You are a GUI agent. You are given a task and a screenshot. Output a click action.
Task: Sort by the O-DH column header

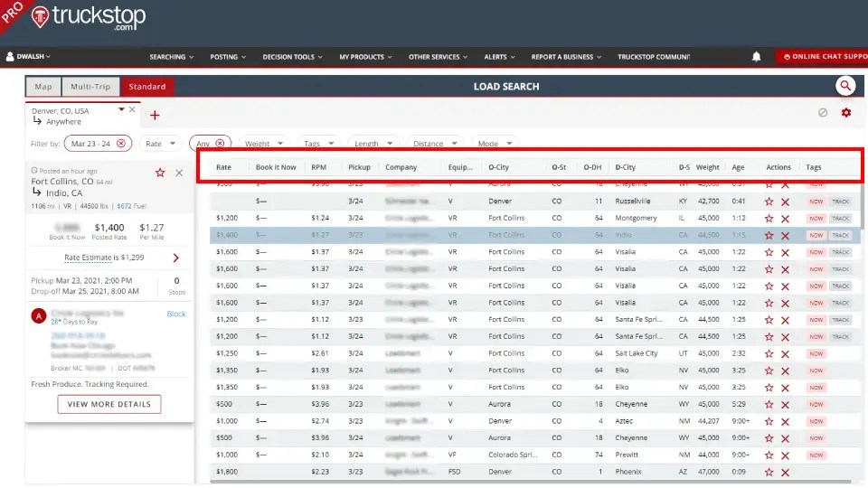592,167
